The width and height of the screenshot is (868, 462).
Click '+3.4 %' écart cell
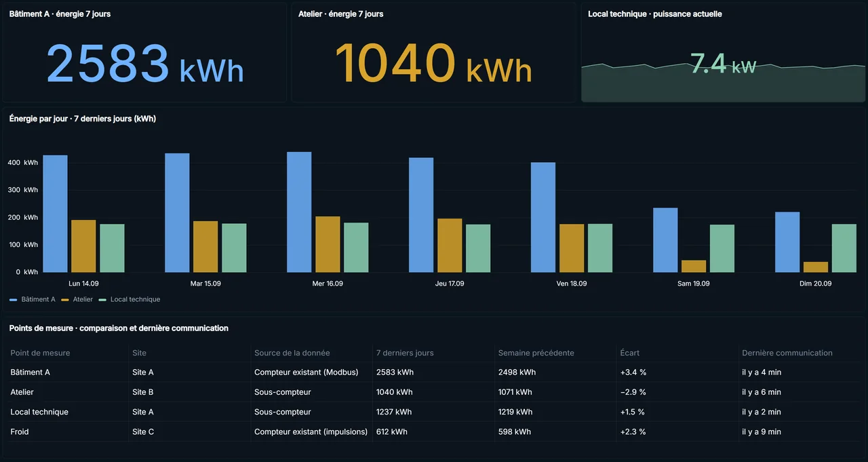[x=633, y=372]
